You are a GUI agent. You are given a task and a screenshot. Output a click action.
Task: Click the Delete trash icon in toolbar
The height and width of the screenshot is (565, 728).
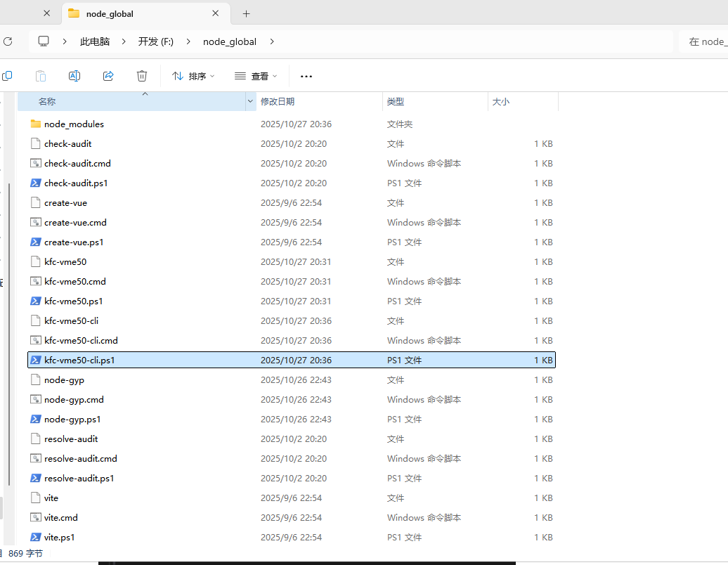pyautogui.click(x=142, y=76)
